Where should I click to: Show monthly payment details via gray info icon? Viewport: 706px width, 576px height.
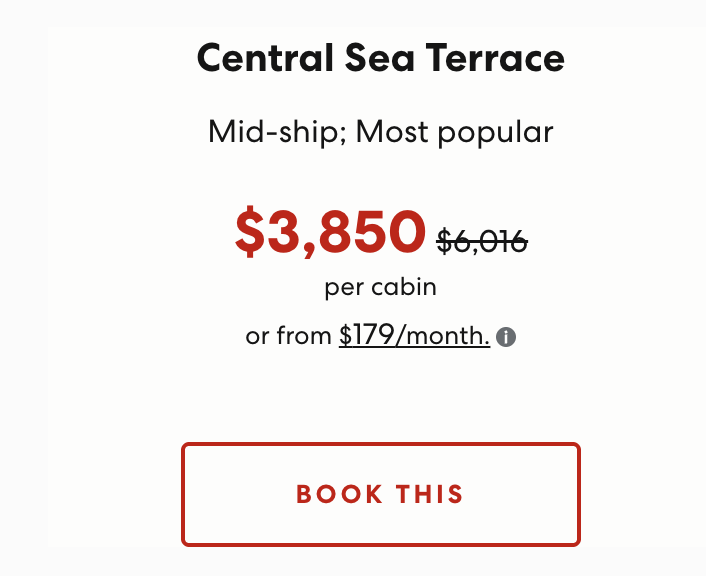coord(506,337)
